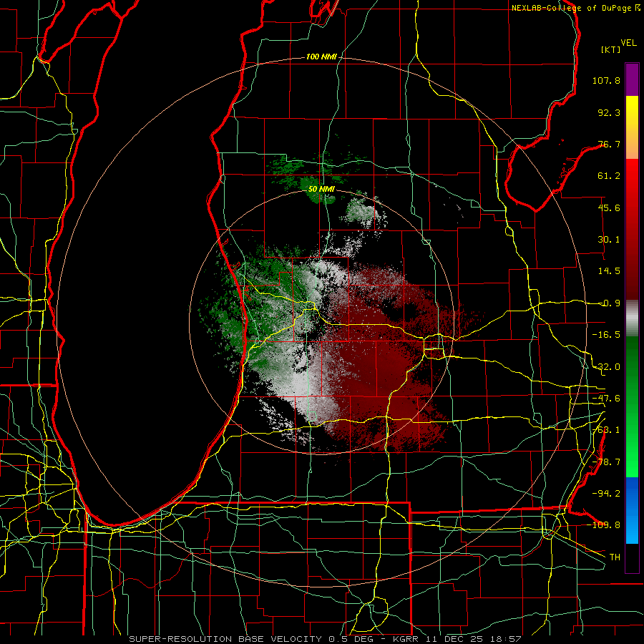
Task: Select the 92.3 legend value
Action: 609,112
